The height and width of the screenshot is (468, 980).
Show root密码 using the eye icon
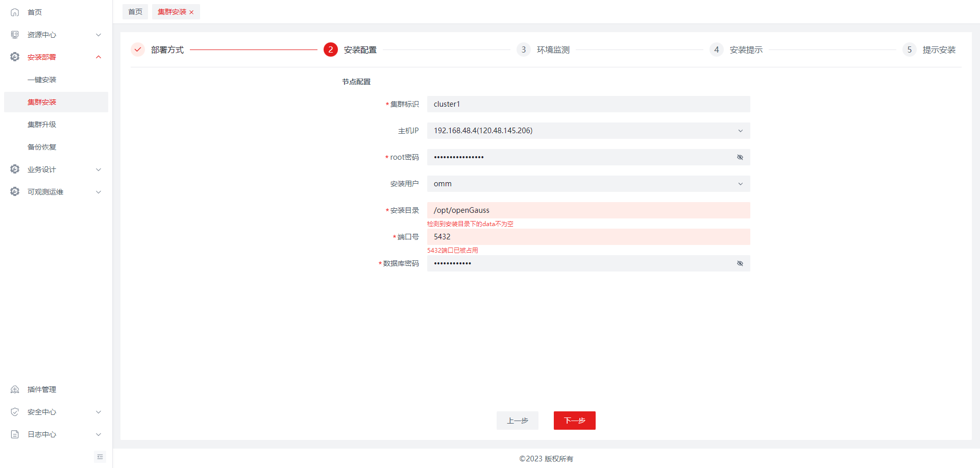pos(740,157)
